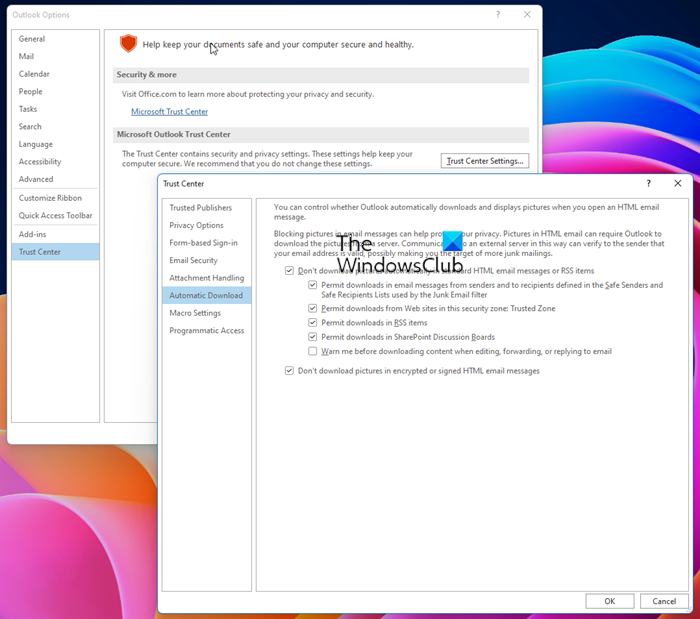Close the Trust Center dialog
This screenshot has height=619, width=700.
[678, 183]
